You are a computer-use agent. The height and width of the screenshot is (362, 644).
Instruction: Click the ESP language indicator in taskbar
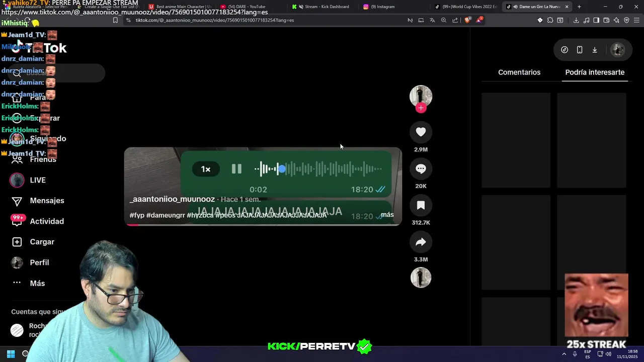588,354
